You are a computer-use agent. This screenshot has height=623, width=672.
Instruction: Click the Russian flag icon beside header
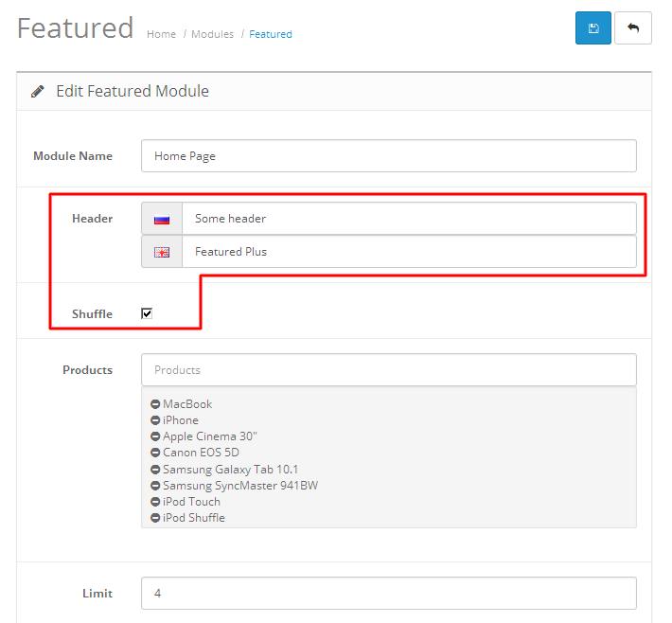click(x=162, y=219)
